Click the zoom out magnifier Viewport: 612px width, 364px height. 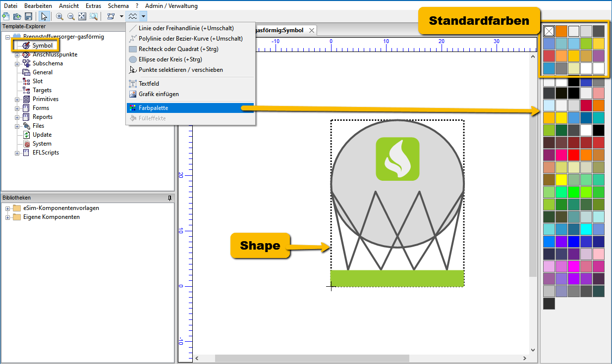click(71, 16)
